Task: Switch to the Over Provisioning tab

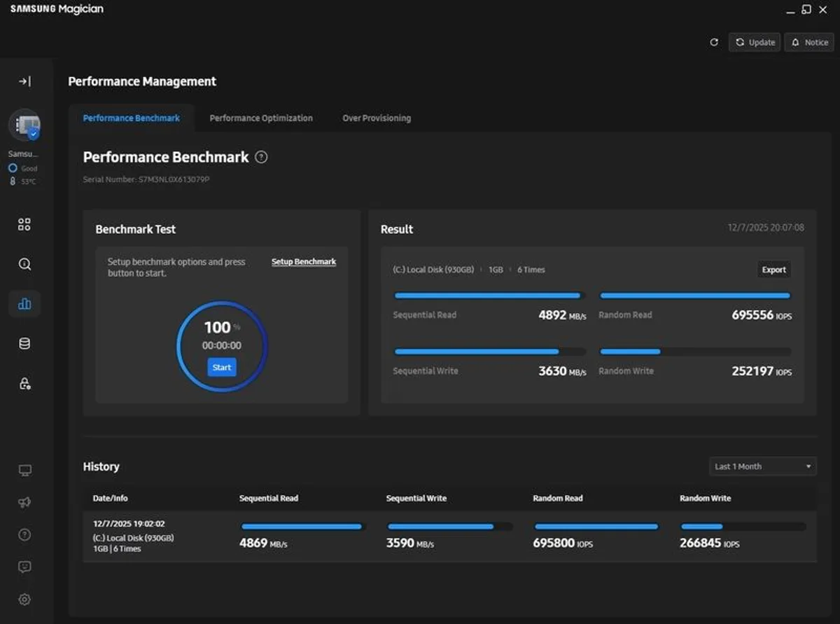Action: pyautogui.click(x=377, y=118)
